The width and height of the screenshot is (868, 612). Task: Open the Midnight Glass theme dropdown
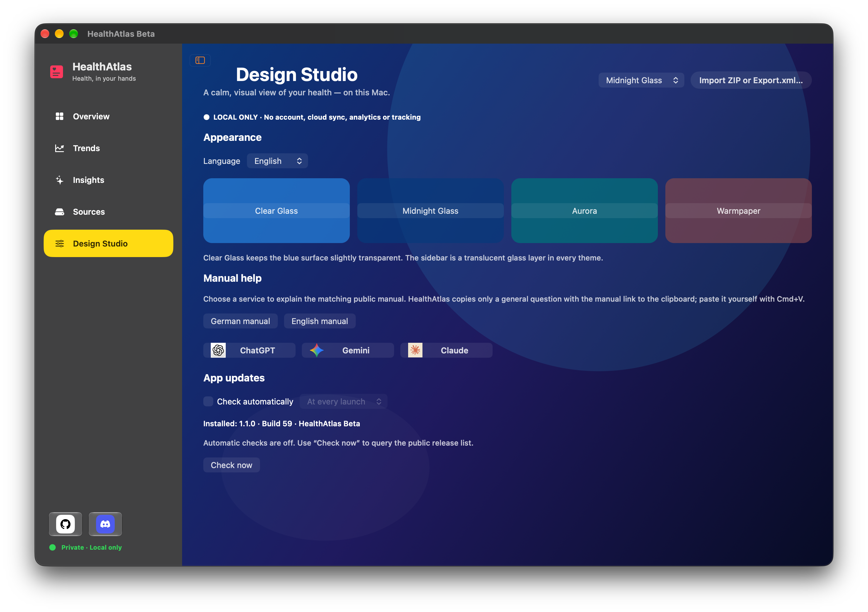(x=641, y=80)
